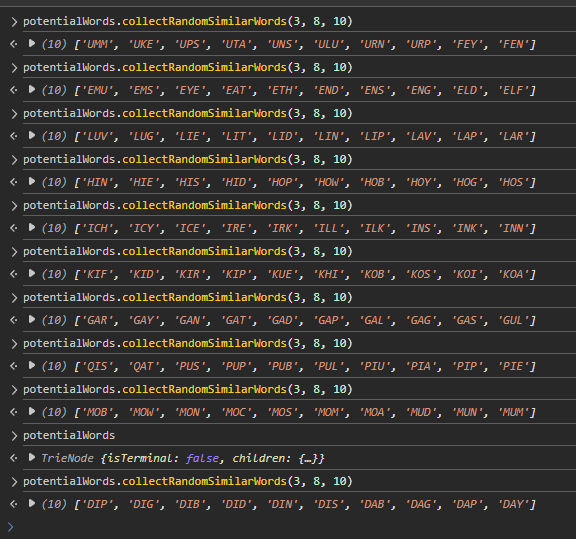
Task: Click the standalone 'potentialWords' command text
Action: pyautogui.click(x=69, y=435)
